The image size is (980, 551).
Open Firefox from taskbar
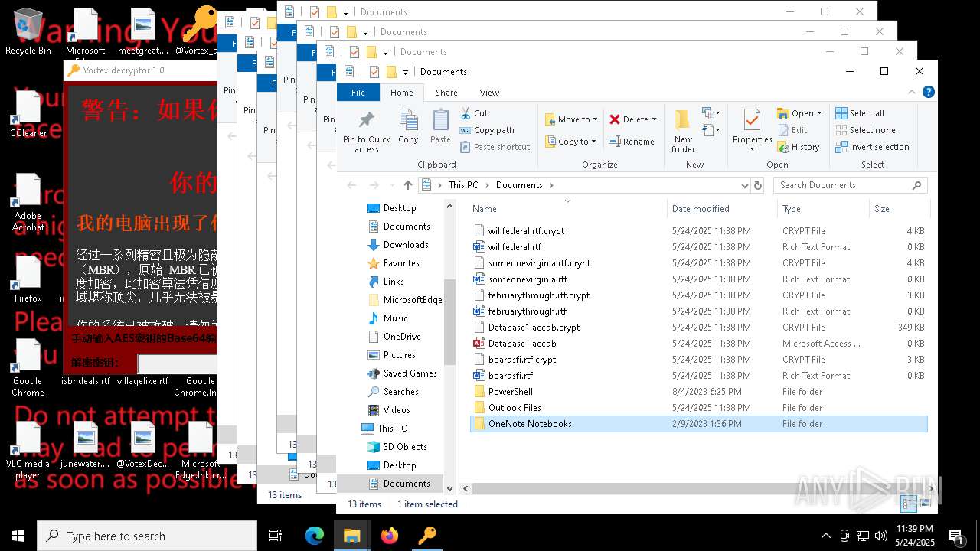(389, 536)
